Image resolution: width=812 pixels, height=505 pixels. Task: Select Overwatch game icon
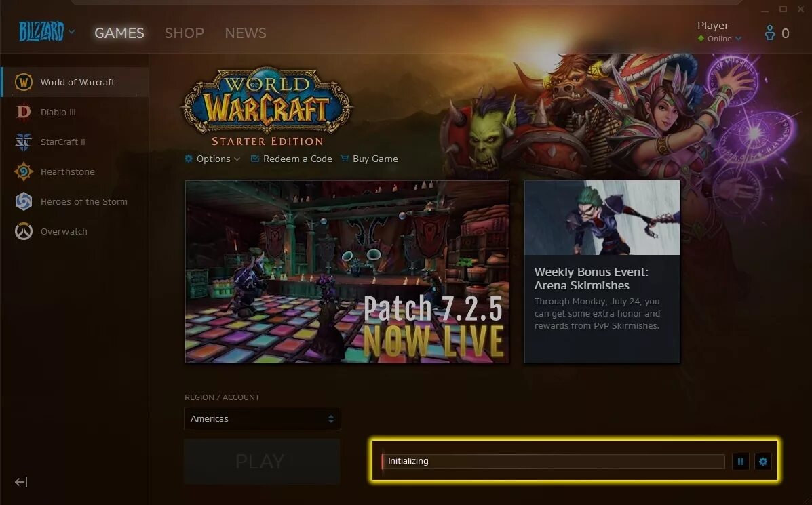pyautogui.click(x=23, y=231)
